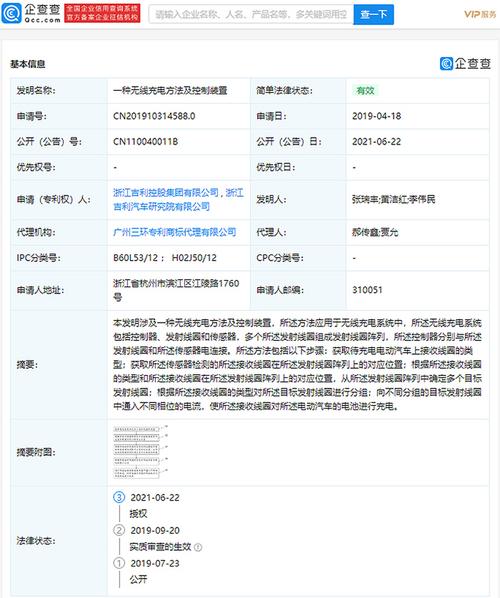Select publication number CN110040011B
500x598 pixels.
[x=146, y=142]
